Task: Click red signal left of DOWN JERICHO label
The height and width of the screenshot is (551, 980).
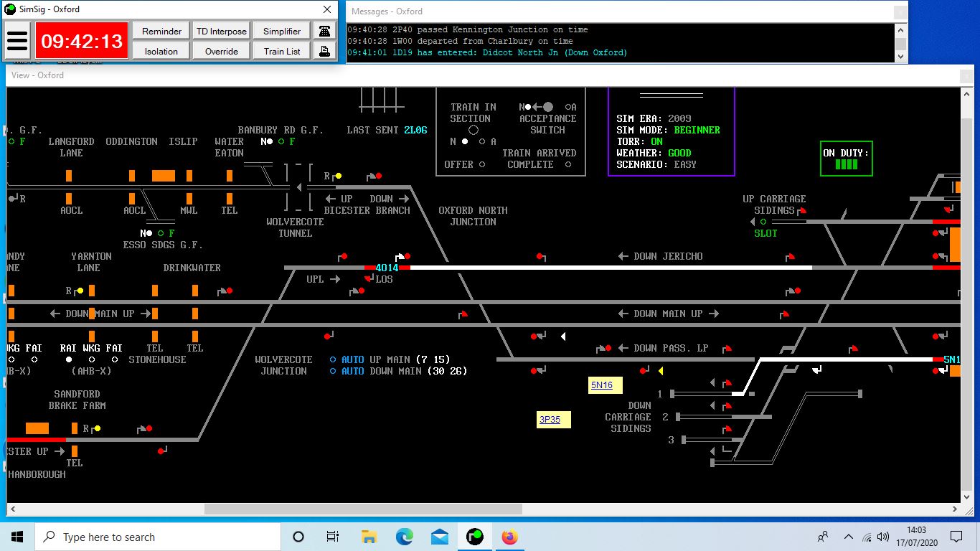Action: click(541, 256)
